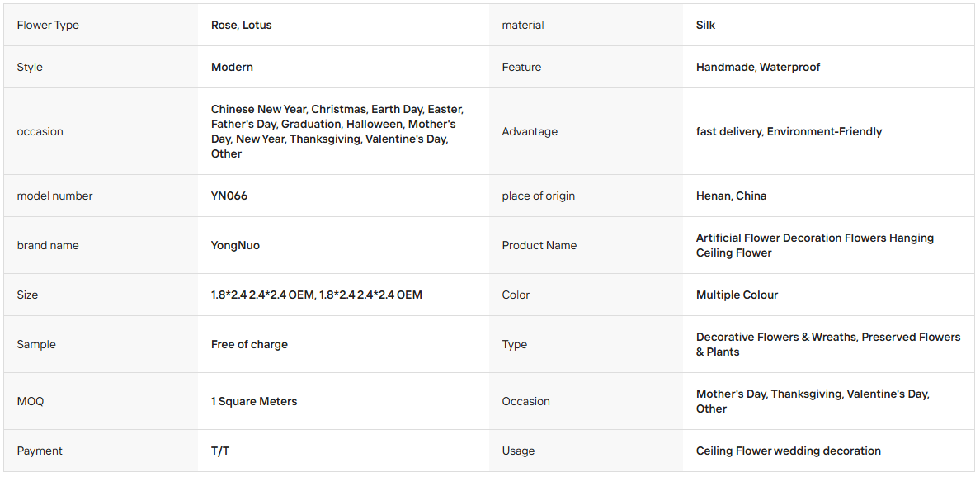Select the 'Rose, Lotus' flower type value
980x477 pixels.
coord(241,25)
